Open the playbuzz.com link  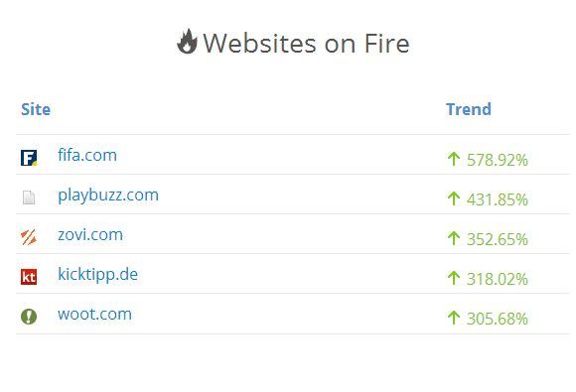tap(108, 195)
